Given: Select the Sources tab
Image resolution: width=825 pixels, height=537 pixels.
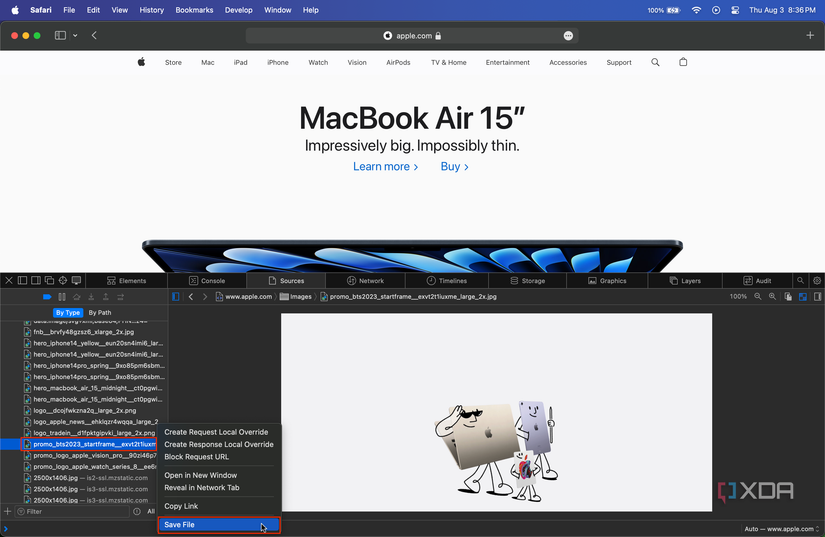Looking at the screenshot, I should [286, 281].
